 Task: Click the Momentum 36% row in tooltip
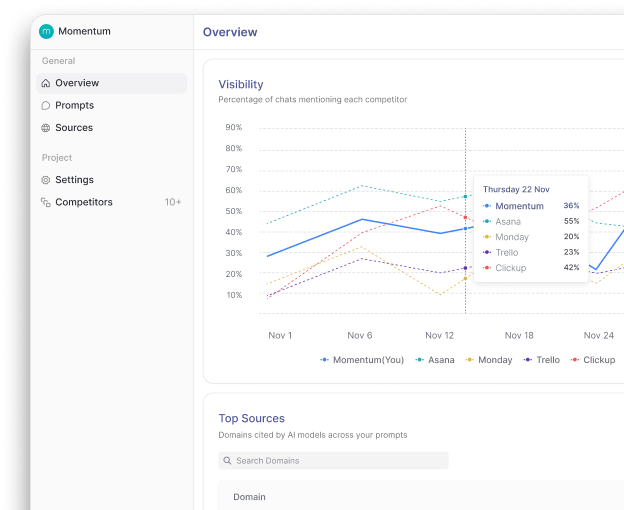[x=531, y=206]
